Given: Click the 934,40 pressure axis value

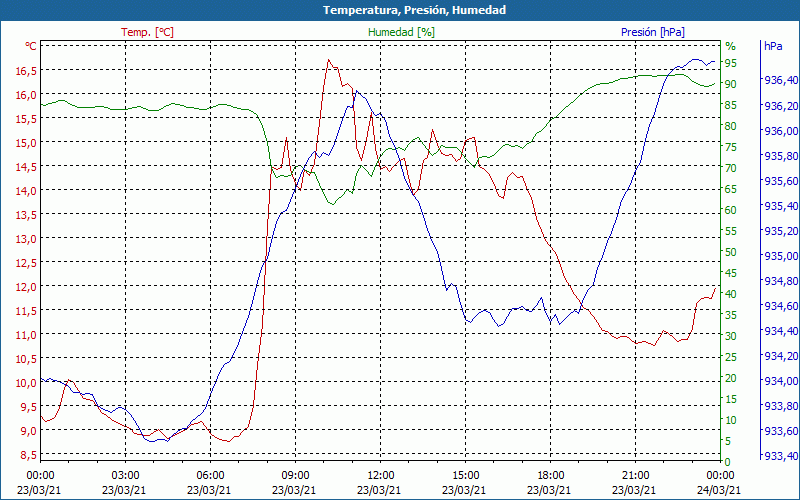Looking at the screenshot, I should pyautogui.click(x=781, y=331).
